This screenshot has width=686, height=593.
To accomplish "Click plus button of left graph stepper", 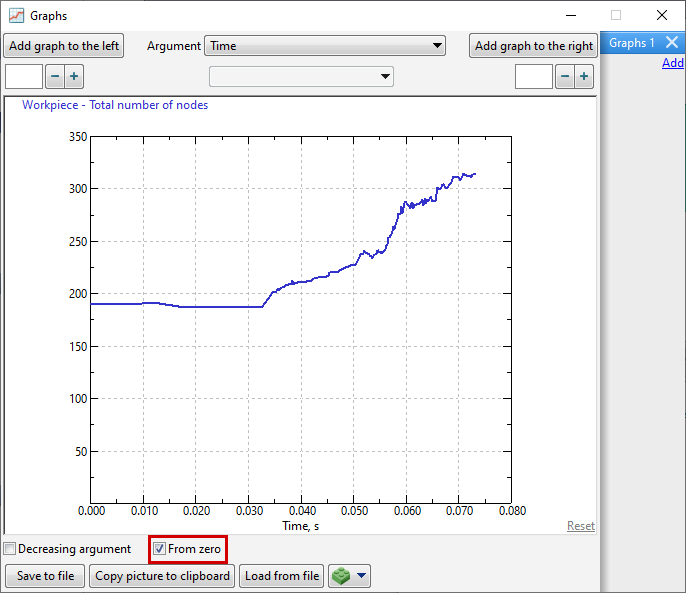I will coord(74,77).
